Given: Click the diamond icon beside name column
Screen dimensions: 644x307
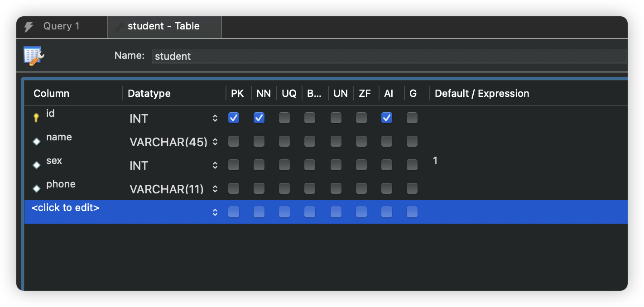Looking at the screenshot, I should [x=37, y=141].
